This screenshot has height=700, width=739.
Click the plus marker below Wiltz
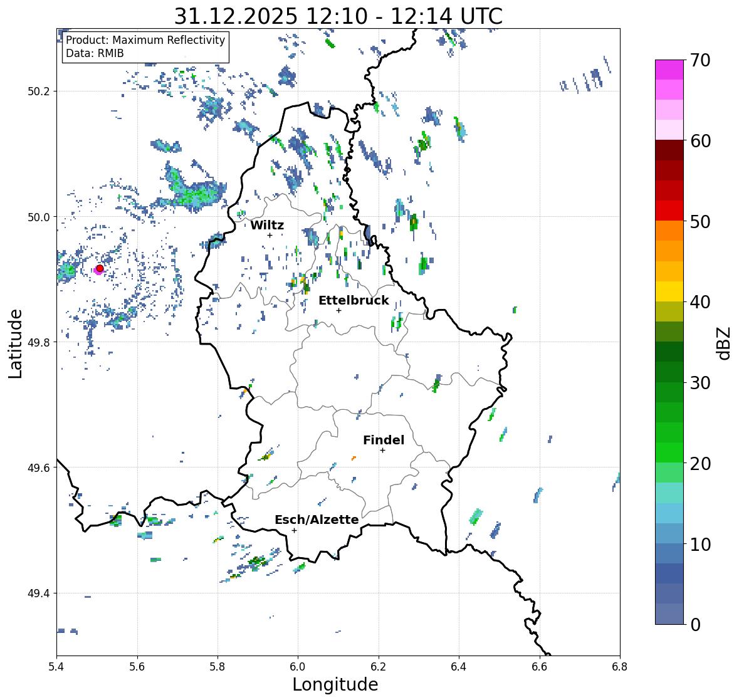pyautogui.click(x=270, y=235)
